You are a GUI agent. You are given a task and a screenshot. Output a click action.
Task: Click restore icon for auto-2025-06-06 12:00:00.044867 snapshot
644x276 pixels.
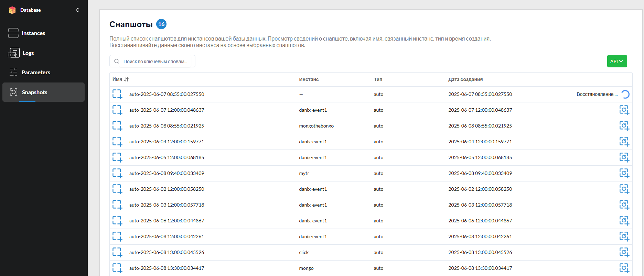tap(624, 221)
